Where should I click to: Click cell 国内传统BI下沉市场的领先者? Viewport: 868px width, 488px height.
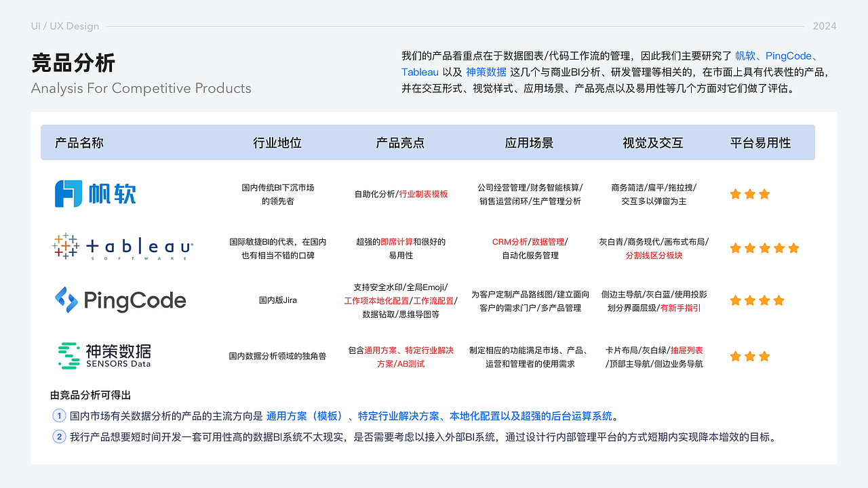[277, 195]
